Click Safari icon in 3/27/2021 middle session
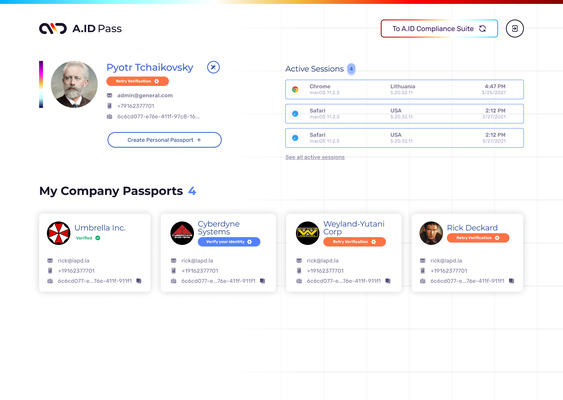 coord(295,113)
